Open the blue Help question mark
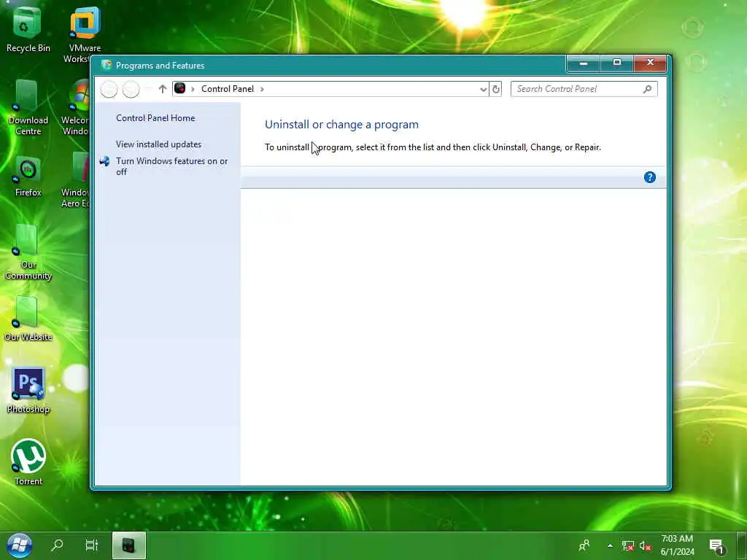This screenshot has height=560, width=747. point(650,177)
